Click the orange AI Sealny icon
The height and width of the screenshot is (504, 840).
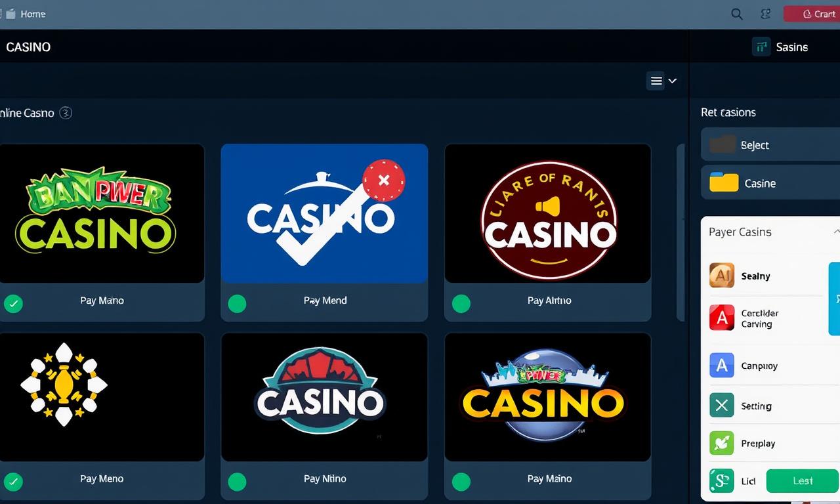722,276
